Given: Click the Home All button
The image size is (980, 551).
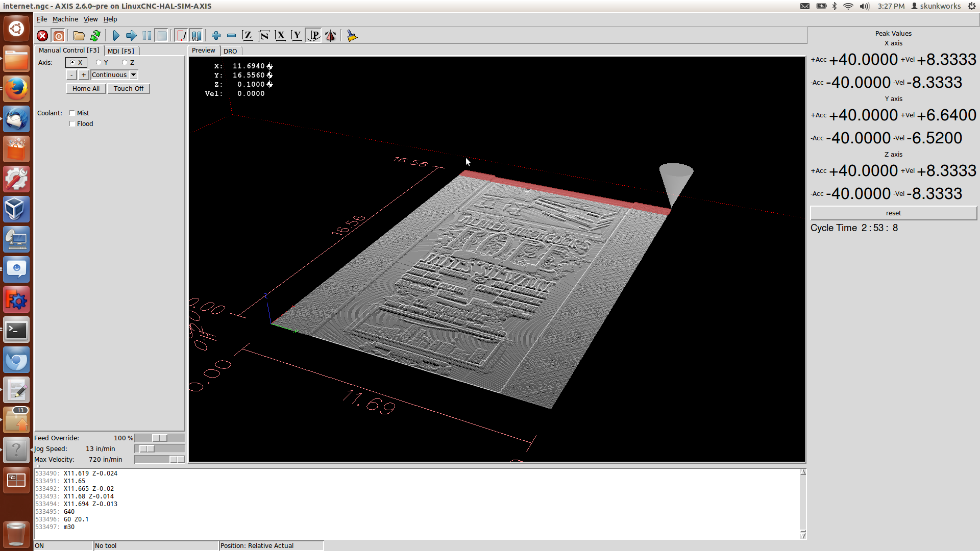Looking at the screenshot, I should coord(86,88).
